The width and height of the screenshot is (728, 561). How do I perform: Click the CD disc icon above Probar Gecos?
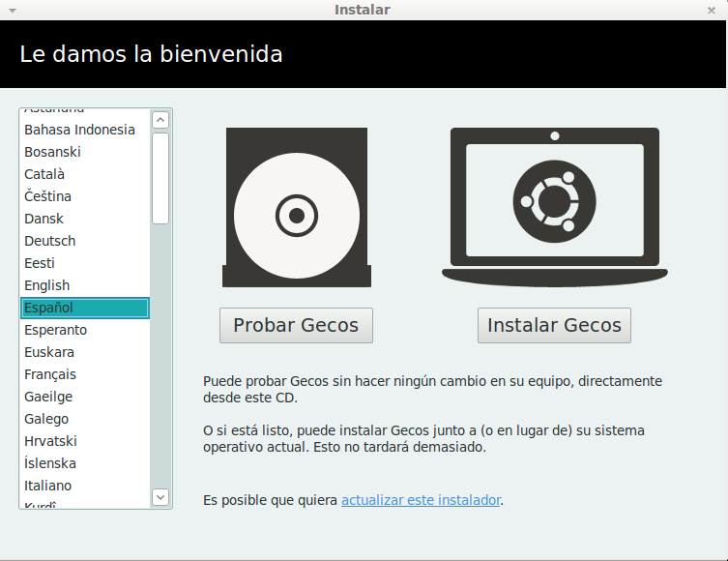click(x=297, y=207)
